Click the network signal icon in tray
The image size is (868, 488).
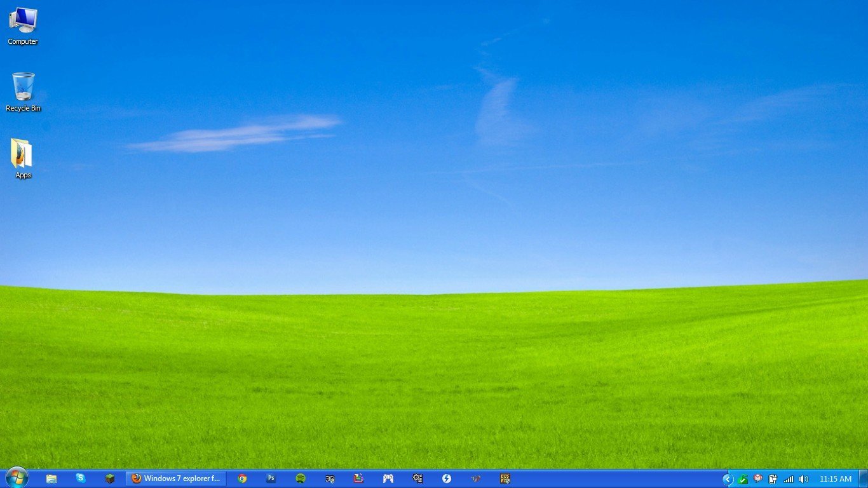coord(789,479)
